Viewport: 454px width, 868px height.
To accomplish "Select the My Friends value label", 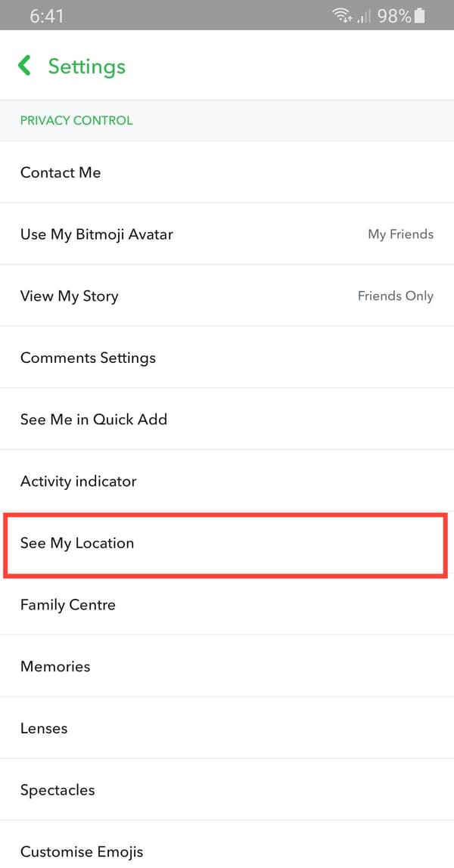I will (400, 234).
